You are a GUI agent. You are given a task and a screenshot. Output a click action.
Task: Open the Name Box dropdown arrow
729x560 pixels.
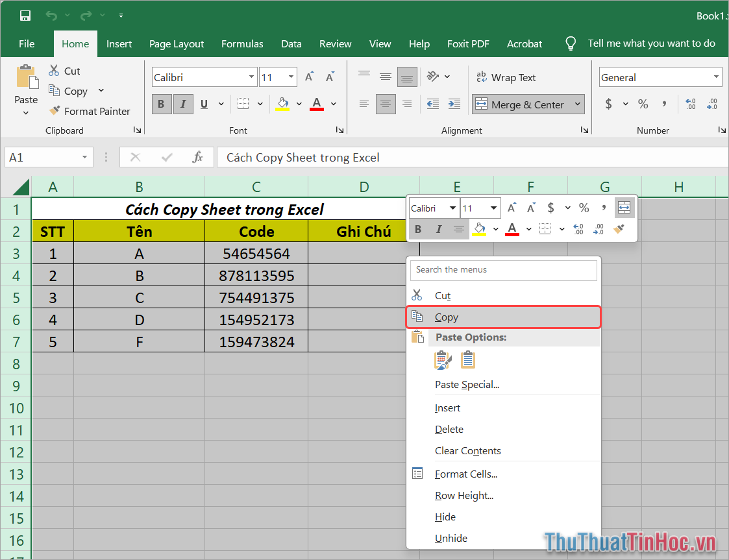coord(84,157)
